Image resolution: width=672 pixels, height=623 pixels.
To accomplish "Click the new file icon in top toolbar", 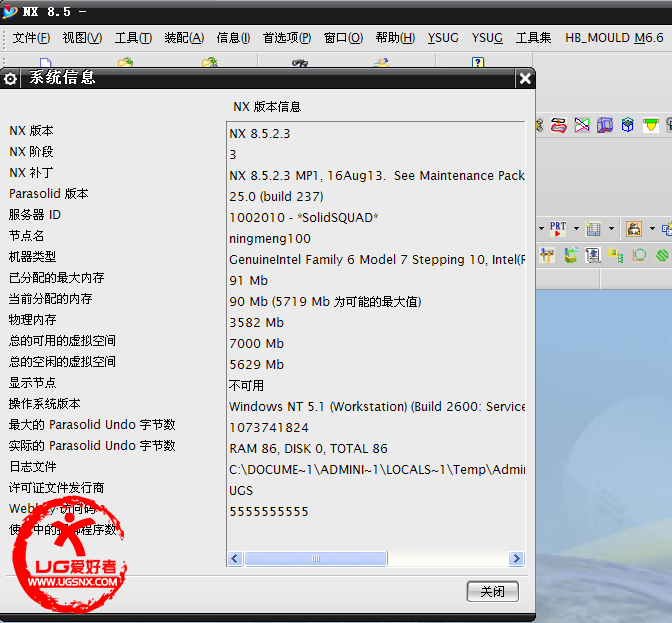I will click(45, 63).
